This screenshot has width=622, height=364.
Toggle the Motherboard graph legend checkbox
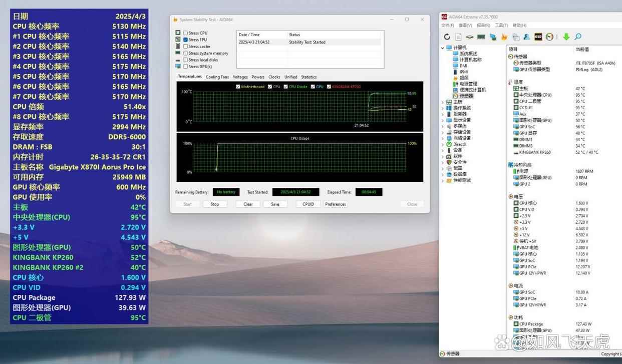(x=238, y=87)
